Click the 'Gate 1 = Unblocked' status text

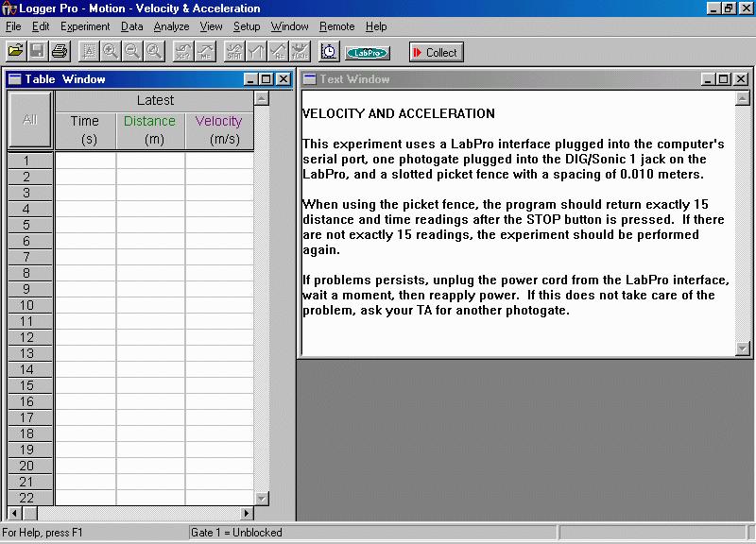click(237, 533)
